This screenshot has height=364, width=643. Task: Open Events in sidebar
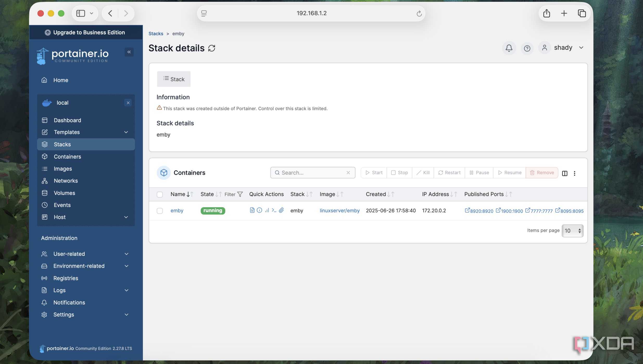point(86,205)
